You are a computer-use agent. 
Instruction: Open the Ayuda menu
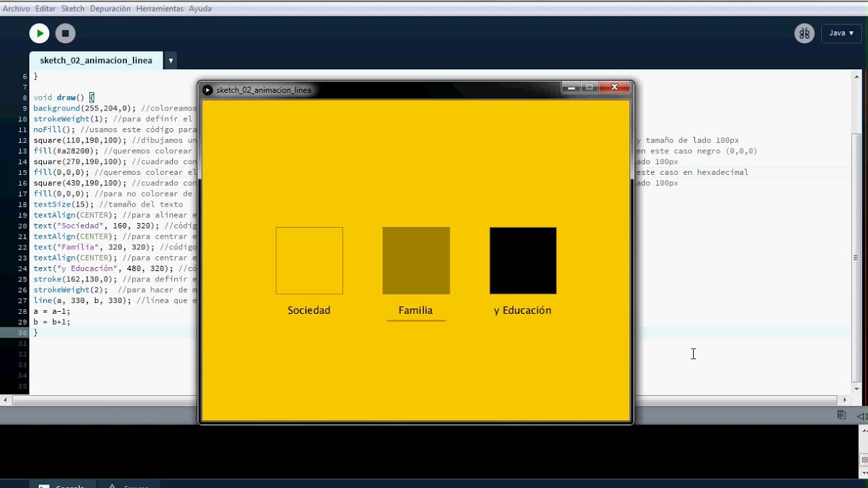pos(200,9)
